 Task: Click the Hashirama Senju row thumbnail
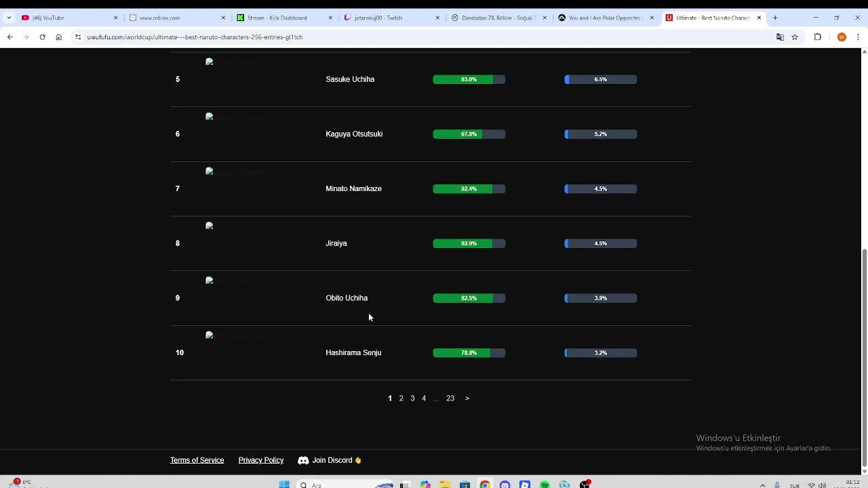tap(238, 336)
